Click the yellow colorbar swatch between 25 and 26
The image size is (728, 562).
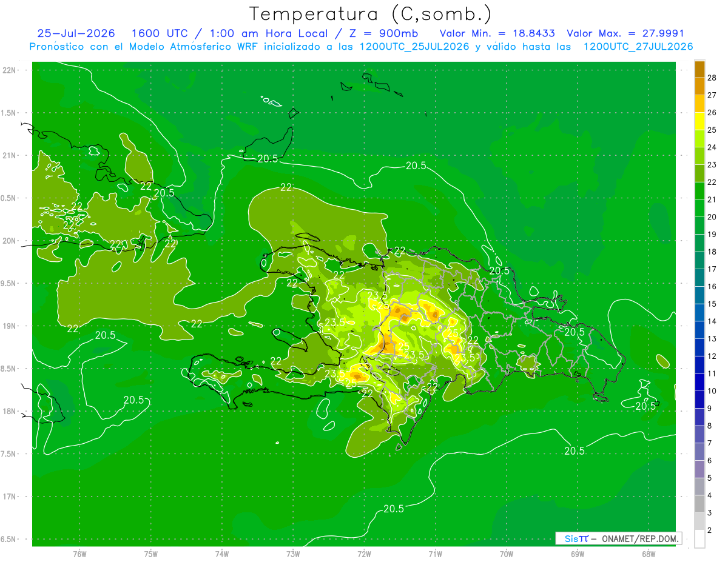pyautogui.click(x=699, y=121)
